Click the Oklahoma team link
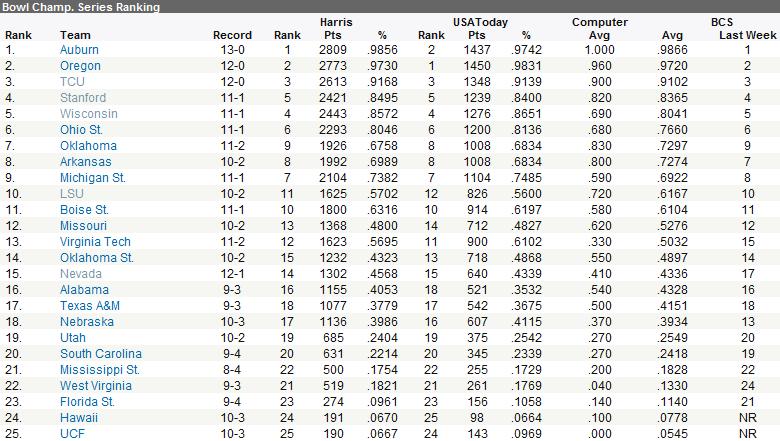This screenshot has height=441, width=780. pyautogui.click(x=88, y=145)
